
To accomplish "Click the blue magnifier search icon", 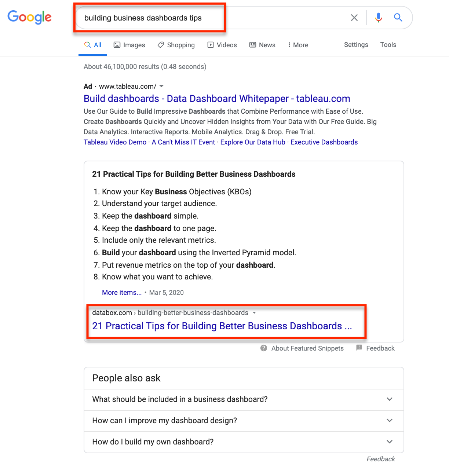I will click(398, 18).
